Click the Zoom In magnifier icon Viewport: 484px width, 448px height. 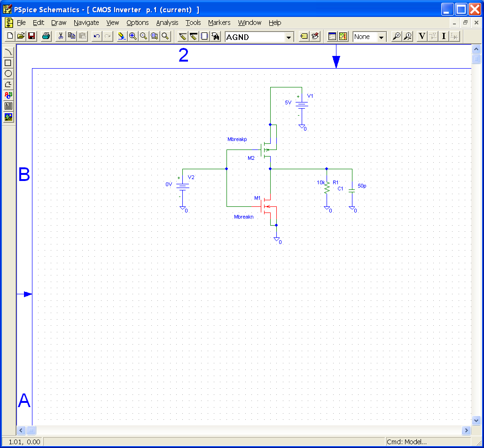133,37
